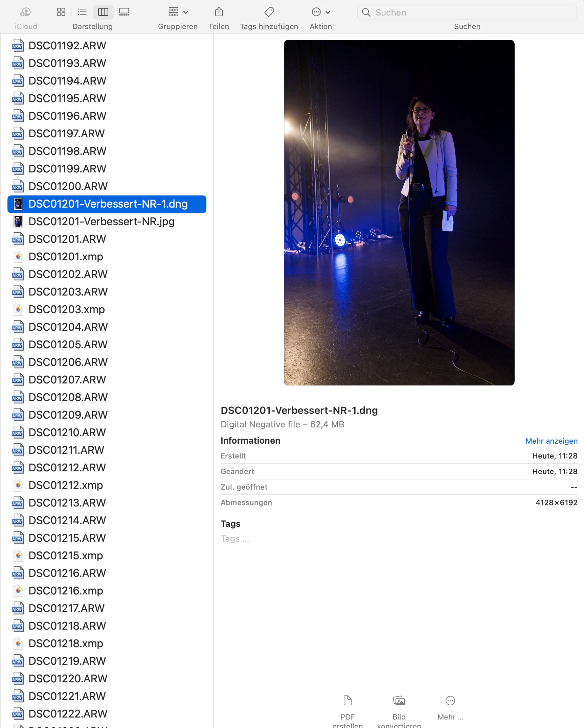Click ARW icon of DSC01214.ARW
This screenshot has width=584, height=728.
18,520
